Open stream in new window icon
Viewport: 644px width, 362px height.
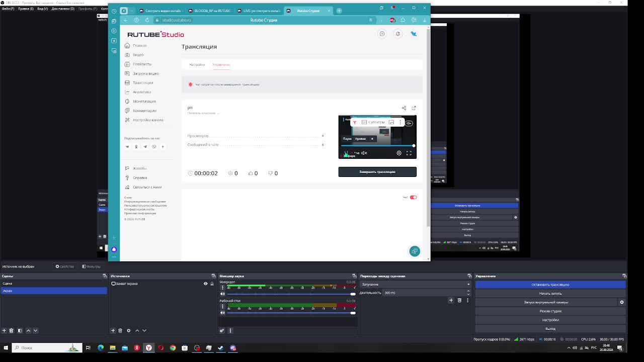tap(414, 108)
